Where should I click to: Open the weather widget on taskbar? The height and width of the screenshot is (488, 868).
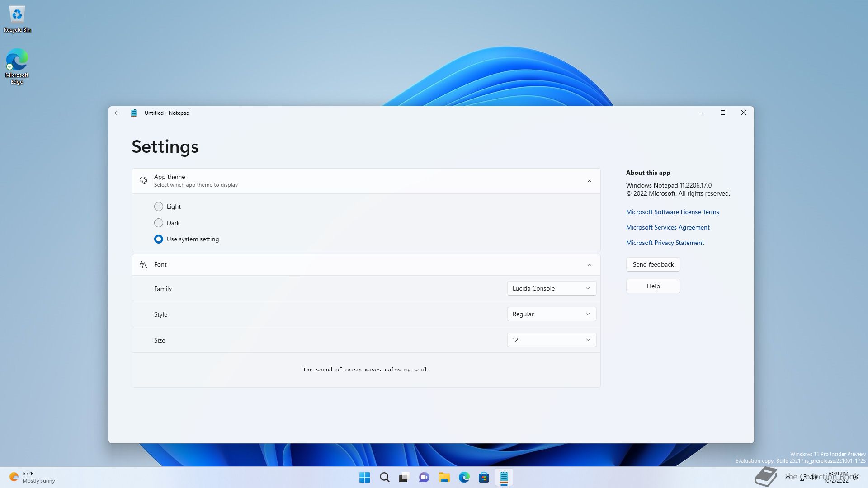[x=33, y=477]
